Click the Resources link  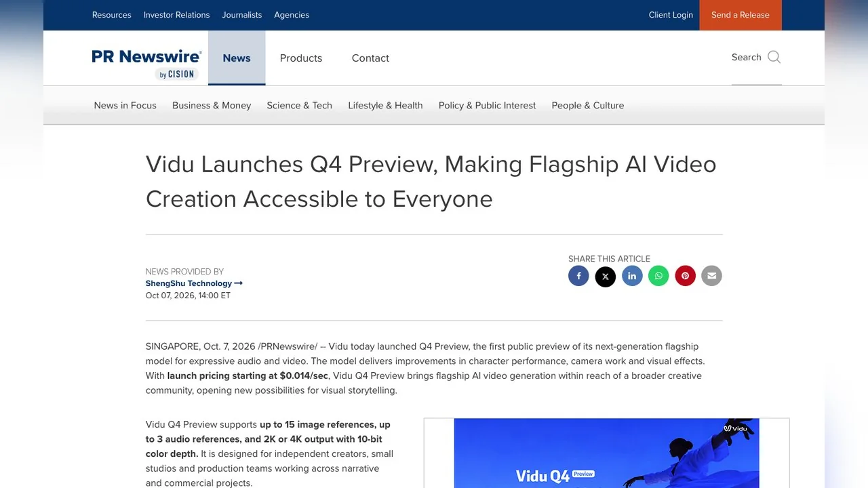click(112, 15)
